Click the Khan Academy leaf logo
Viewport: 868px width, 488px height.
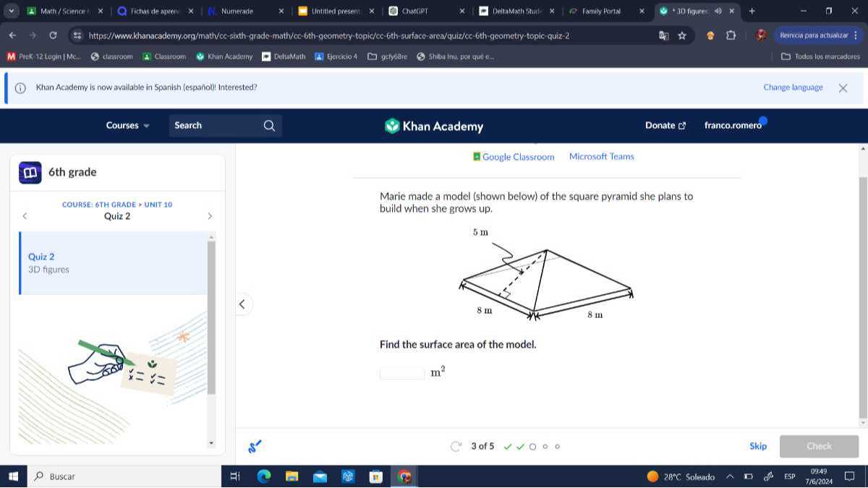click(x=391, y=126)
